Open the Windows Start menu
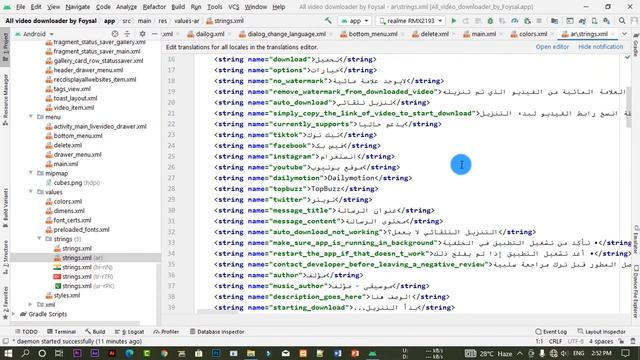Image resolution: width=640 pixels, height=360 pixels. (x=8, y=353)
